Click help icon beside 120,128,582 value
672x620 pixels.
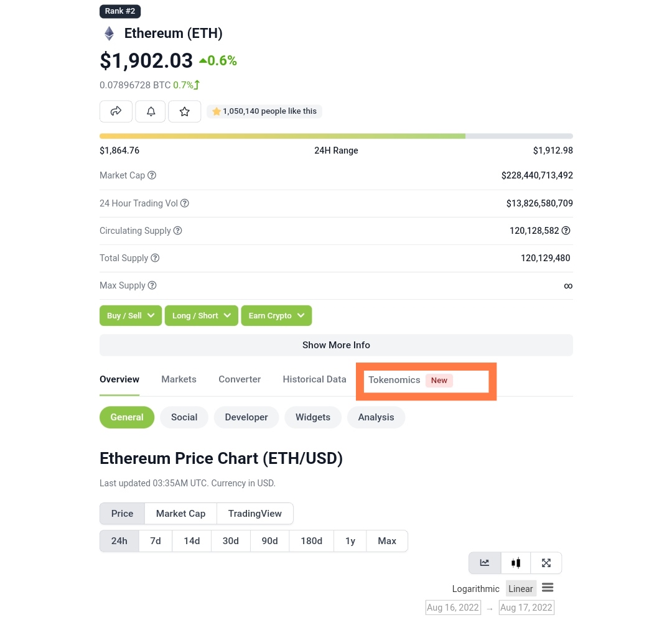click(x=566, y=231)
